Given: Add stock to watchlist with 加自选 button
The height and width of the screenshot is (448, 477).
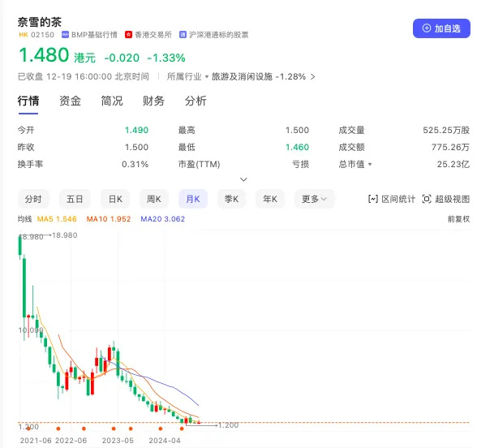Looking at the screenshot, I should pyautogui.click(x=441, y=28).
